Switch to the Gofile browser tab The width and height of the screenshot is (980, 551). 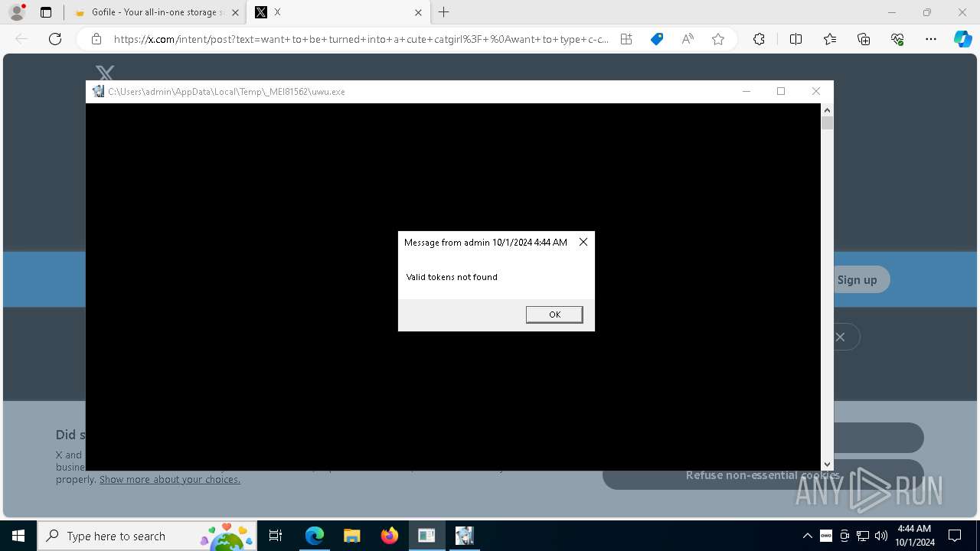[x=157, y=12]
